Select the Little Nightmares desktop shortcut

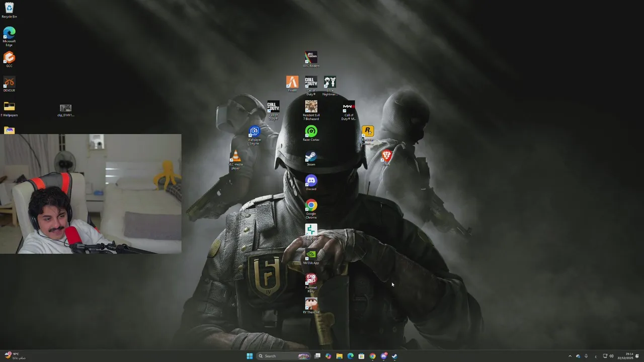(x=330, y=86)
